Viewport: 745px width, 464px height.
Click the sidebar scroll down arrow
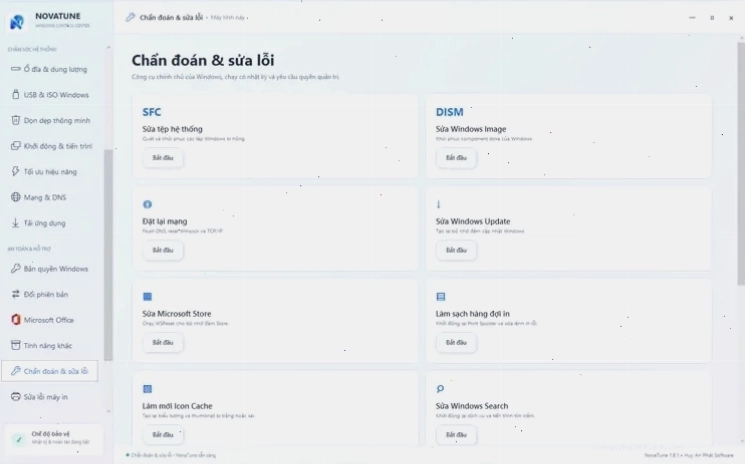[108, 411]
